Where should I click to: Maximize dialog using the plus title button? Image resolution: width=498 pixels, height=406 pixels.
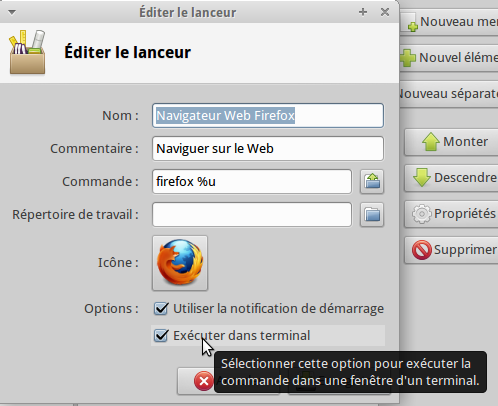coord(363,12)
